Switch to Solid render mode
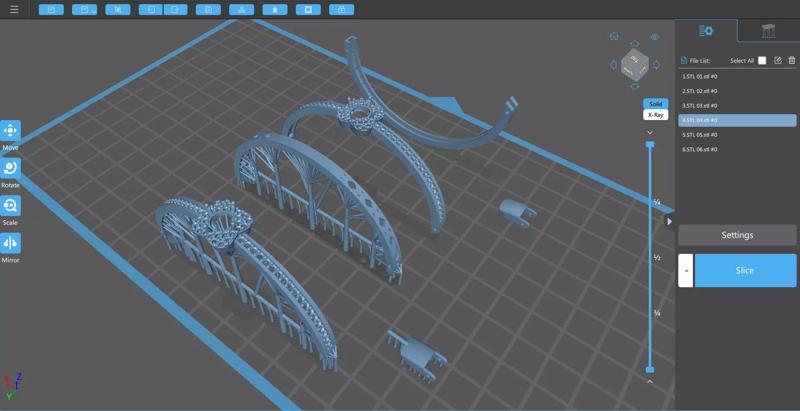800x411 pixels. (656, 104)
